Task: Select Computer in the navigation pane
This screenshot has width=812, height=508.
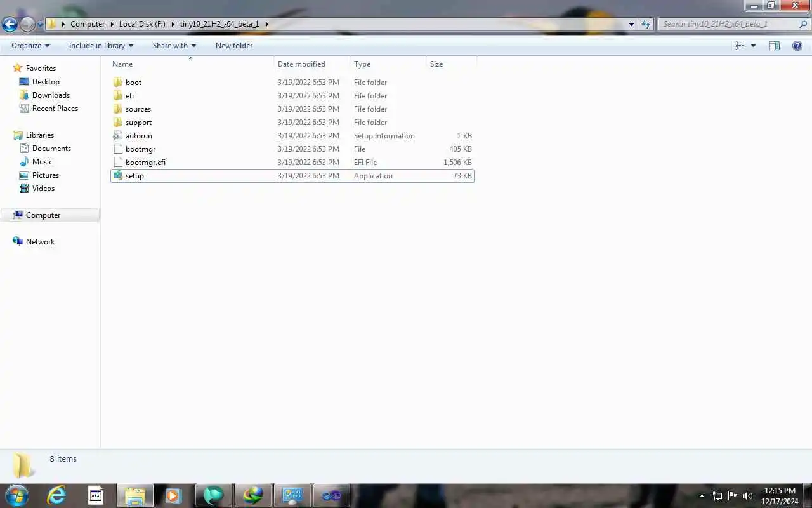Action: pyautogui.click(x=43, y=215)
